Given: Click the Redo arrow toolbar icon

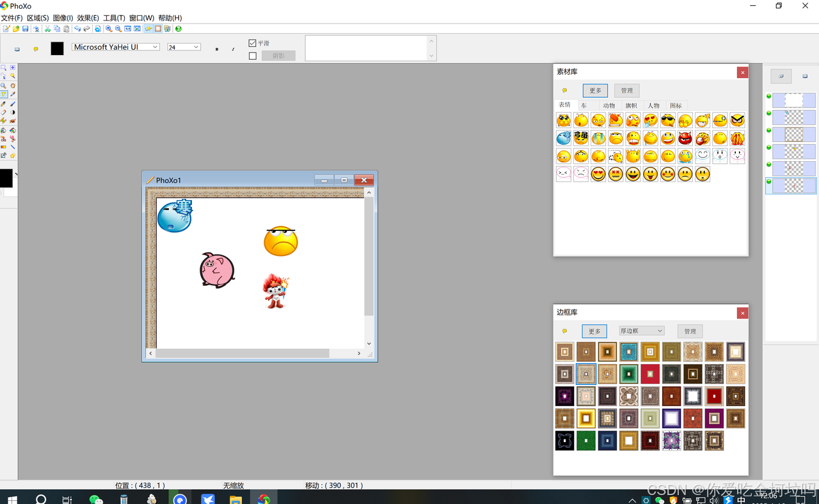Looking at the screenshot, I should pos(86,29).
